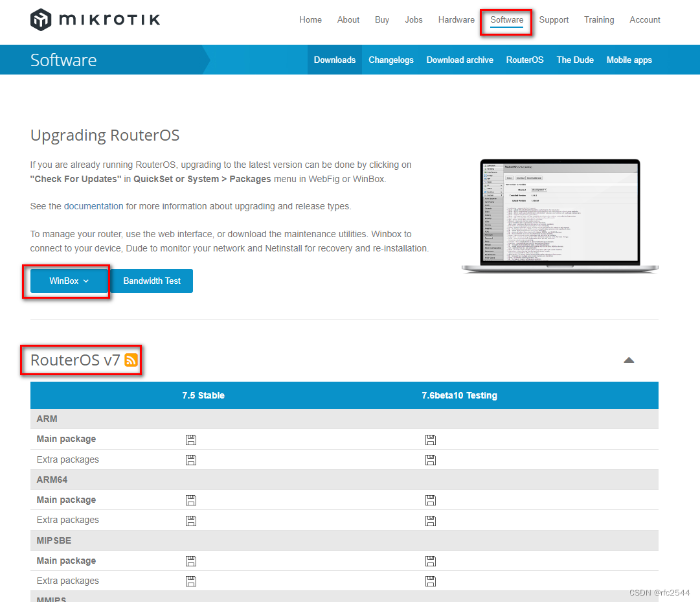
Task: Click the 7.6beta10 Testing column header
Action: point(459,395)
